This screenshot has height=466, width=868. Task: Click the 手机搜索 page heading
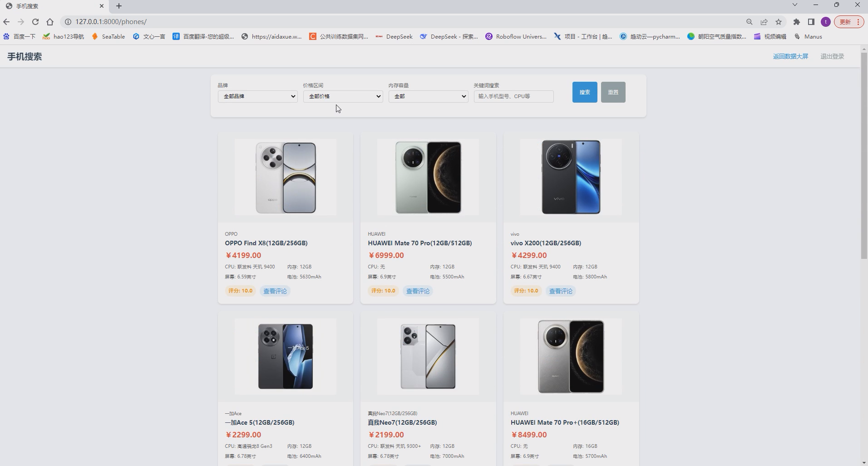[x=25, y=57]
